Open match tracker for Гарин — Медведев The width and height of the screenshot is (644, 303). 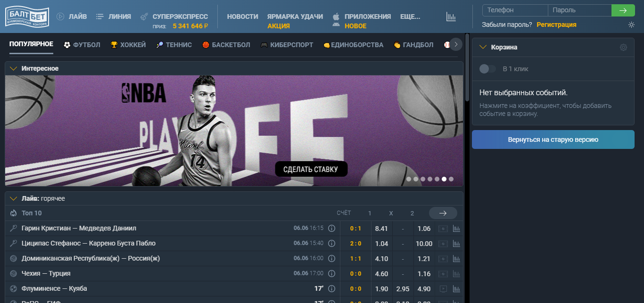tap(443, 229)
